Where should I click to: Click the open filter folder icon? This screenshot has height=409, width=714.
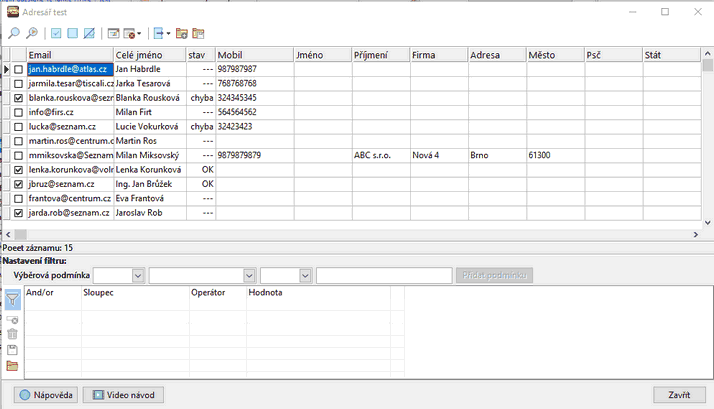pos(13,367)
